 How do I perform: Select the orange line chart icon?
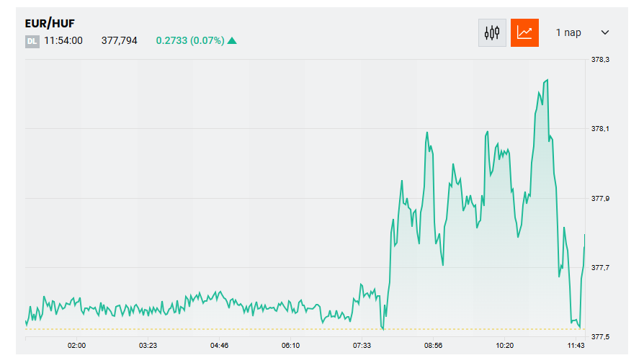tap(524, 32)
